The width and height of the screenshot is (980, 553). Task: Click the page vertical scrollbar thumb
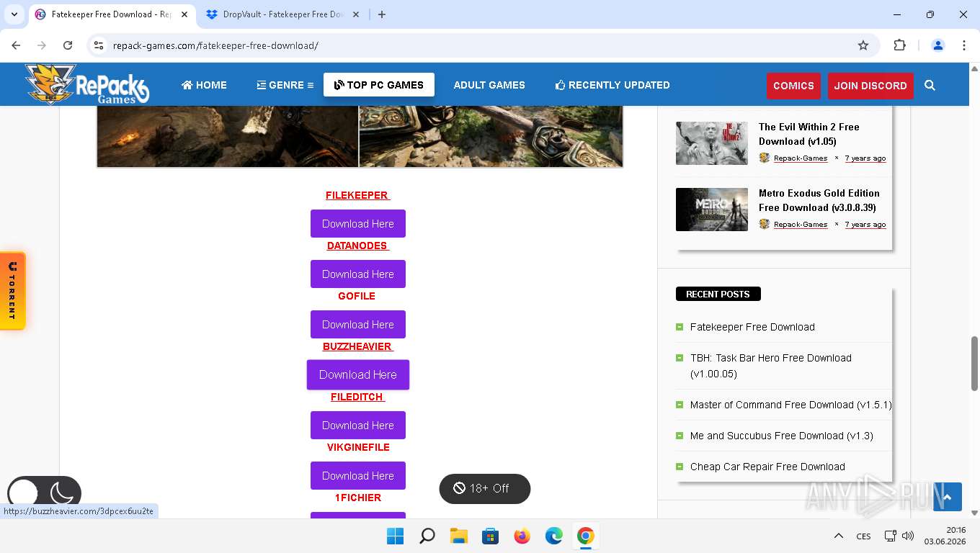point(974,364)
